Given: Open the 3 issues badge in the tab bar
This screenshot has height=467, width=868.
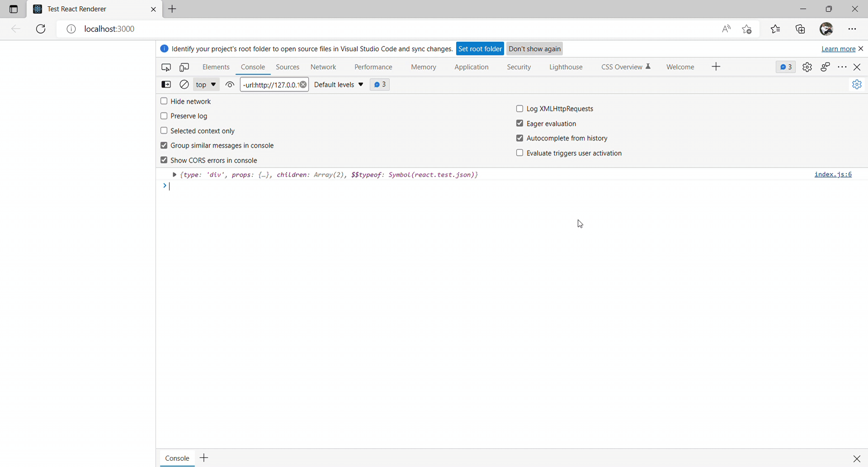Looking at the screenshot, I should (786, 67).
